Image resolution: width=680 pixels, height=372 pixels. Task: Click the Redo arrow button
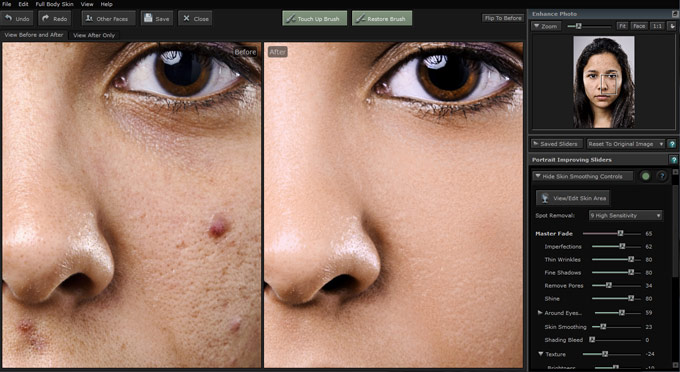54,19
